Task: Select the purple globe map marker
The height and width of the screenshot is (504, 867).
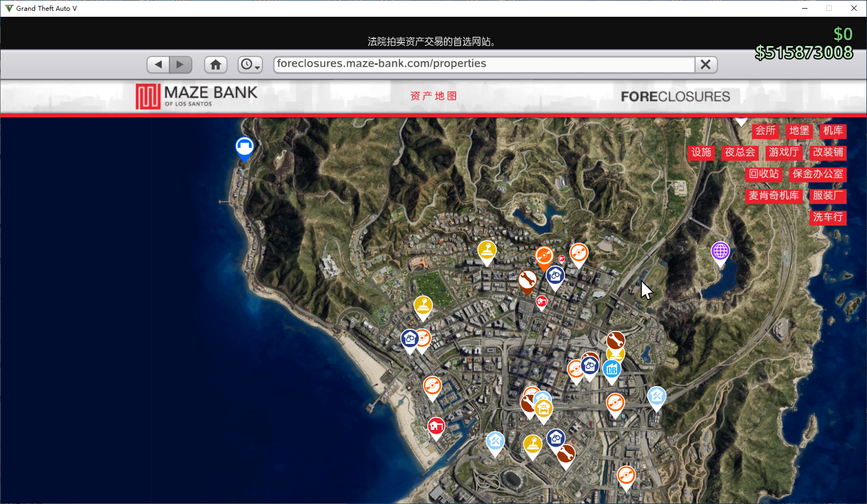Action: (720, 252)
